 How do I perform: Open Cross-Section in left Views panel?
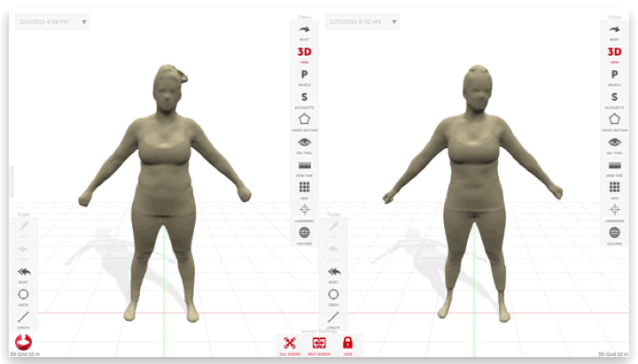[304, 120]
